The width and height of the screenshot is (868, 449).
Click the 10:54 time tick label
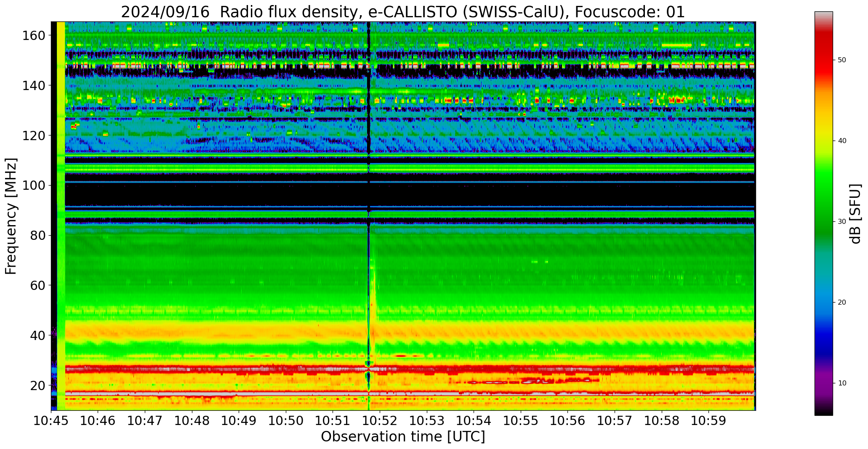pos(474,420)
